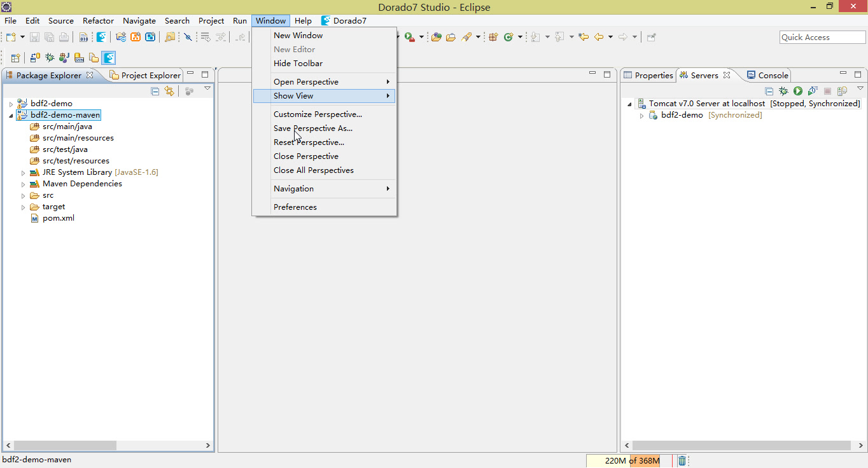
Task: Click the Publish to server icon
Action: pos(842,91)
